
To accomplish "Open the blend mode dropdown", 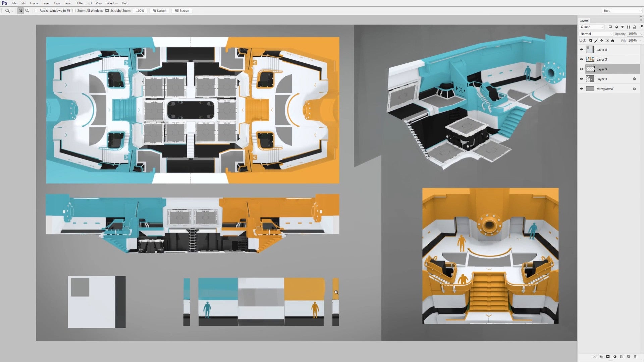I will coord(595,34).
